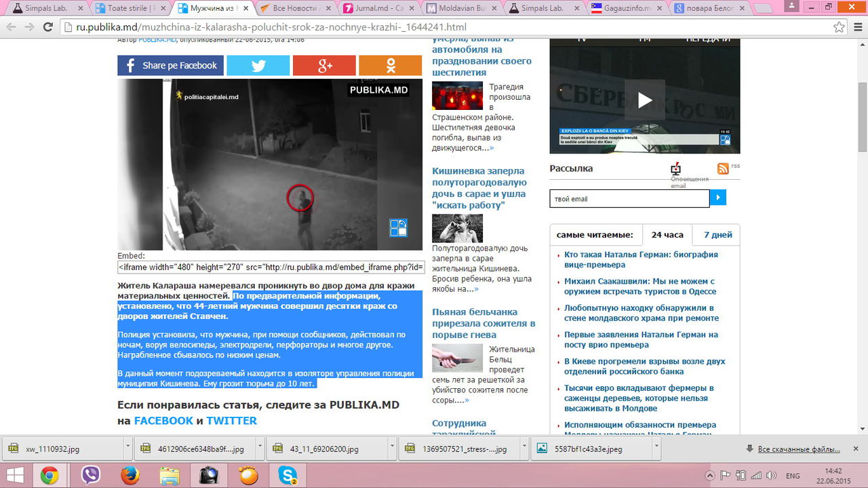Open downloaded file xw_1110932.jpg

pos(62,449)
